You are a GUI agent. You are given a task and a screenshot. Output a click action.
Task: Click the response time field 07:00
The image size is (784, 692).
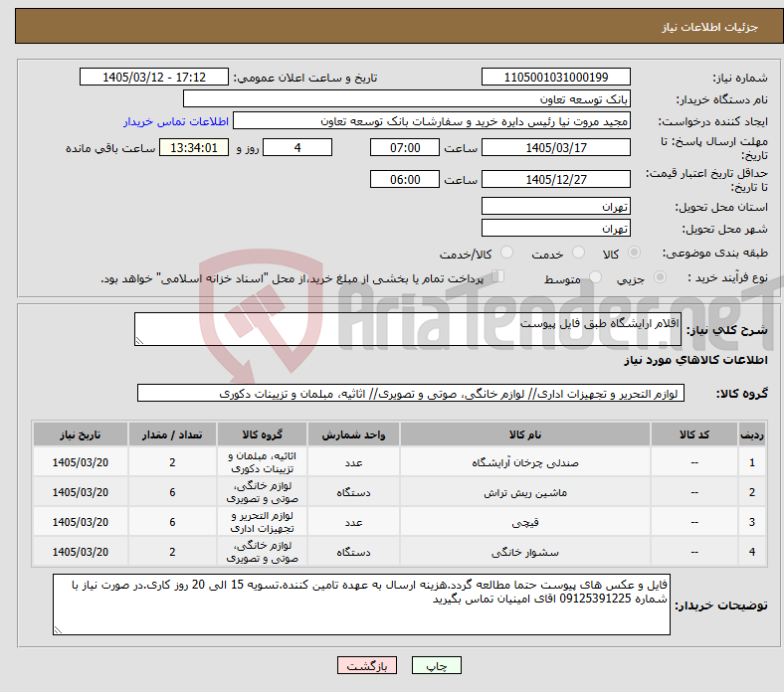click(405, 147)
